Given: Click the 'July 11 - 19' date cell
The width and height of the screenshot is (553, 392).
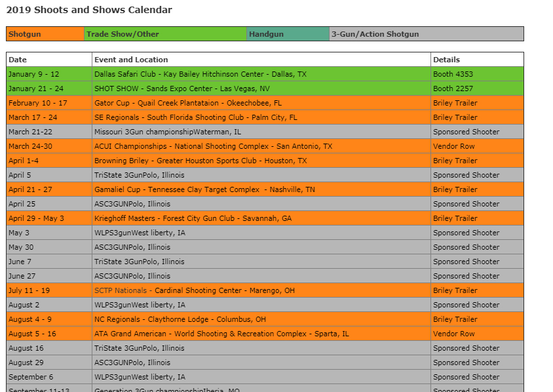Looking at the screenshot, I should tap(49, 291).
